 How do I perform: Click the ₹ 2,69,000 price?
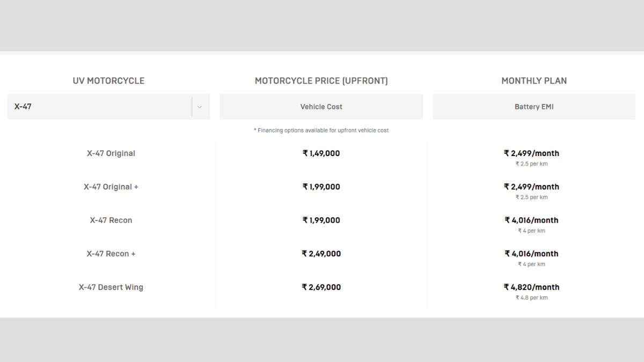(321, 287)
